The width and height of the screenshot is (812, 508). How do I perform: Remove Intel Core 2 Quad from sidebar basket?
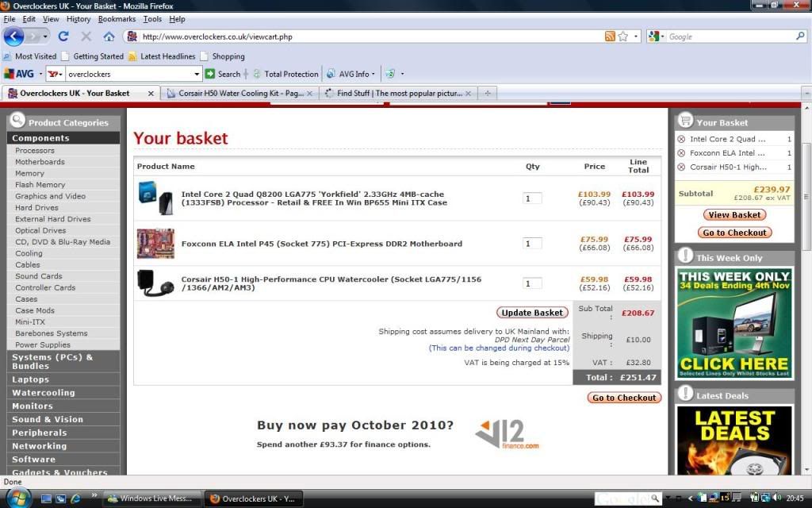point(681,139)
